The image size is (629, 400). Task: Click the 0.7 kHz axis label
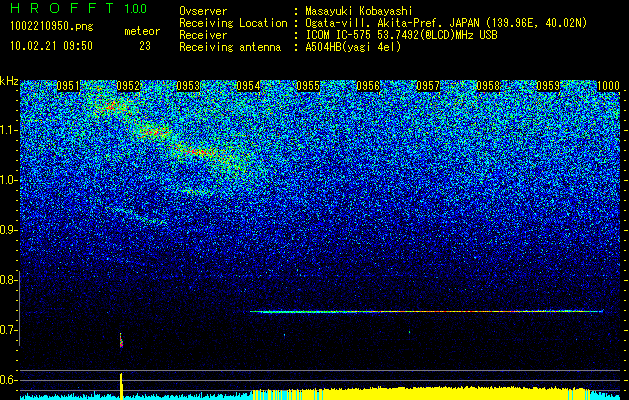click(7, 330)
